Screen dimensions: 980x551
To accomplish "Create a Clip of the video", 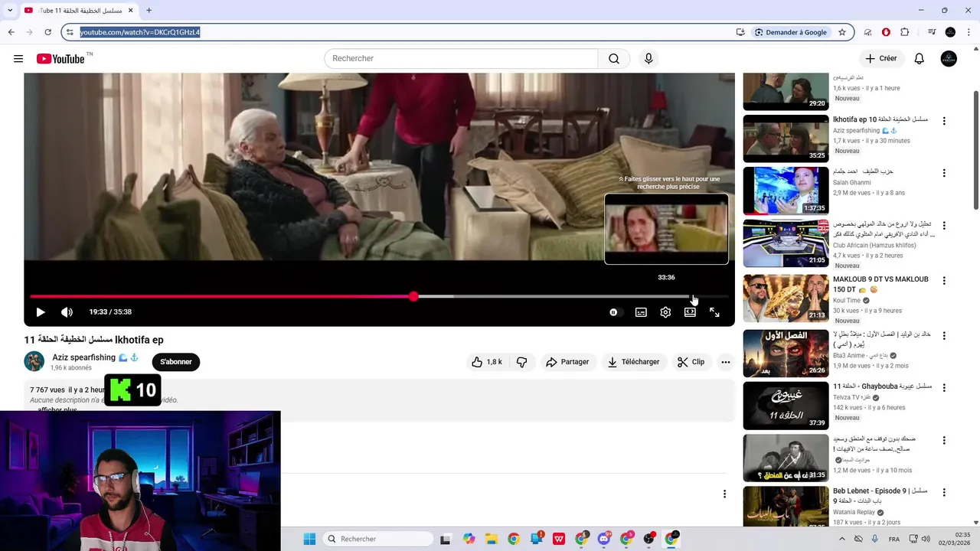I will click(x=691, y=362).
